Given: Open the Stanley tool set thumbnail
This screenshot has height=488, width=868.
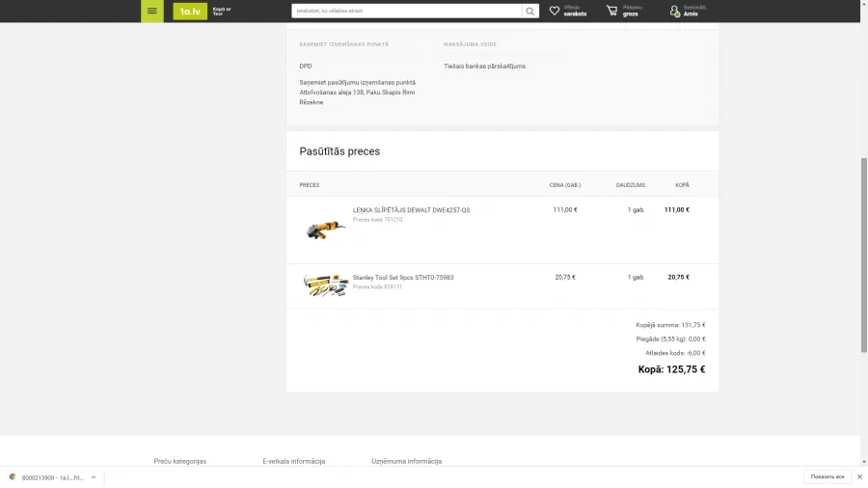Looking at the screenshot, I should pyautogui.click(x=326, y=285).
